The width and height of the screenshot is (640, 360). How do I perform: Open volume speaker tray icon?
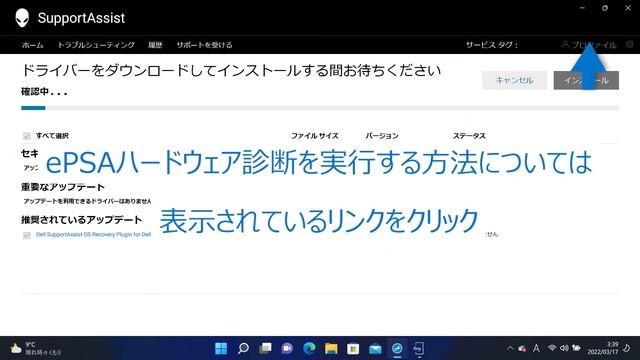tap(564, 348)
